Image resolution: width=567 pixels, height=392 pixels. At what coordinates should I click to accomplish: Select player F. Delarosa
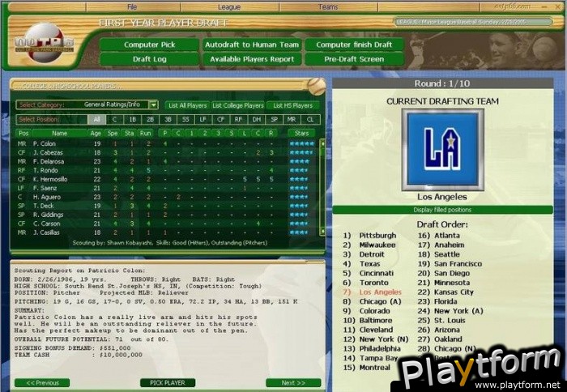pos(166,161)
